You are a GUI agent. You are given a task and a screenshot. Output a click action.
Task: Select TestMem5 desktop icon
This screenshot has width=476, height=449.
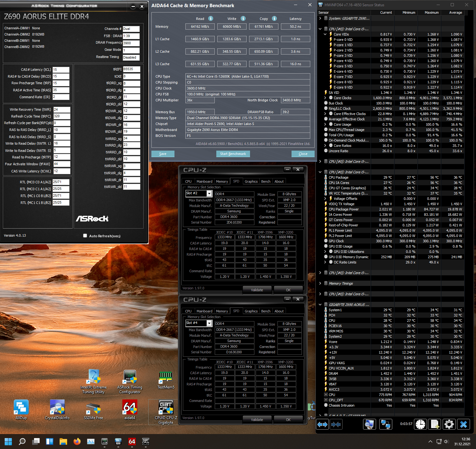pyautogui.click(x=166, y=380)
